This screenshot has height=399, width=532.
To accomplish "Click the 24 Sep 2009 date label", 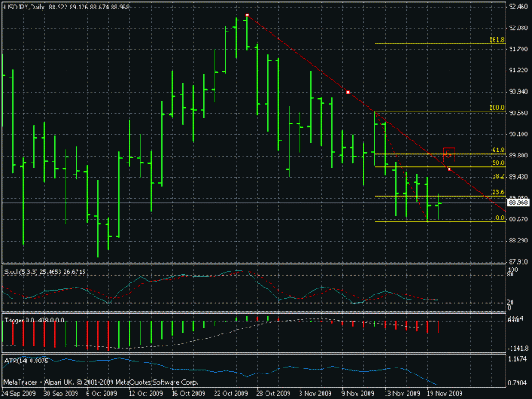I will [x=19, y=394].
